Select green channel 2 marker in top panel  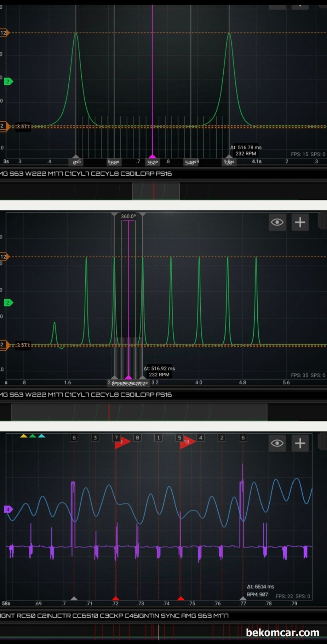pyautogui.click(x=8, y=82)
